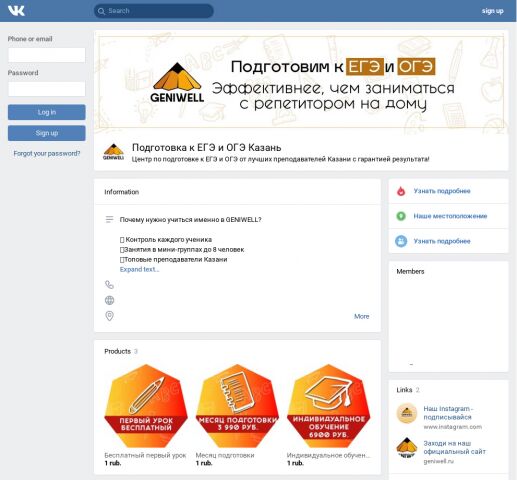Open the Наше местоположение menu item
This screenshot has width=517, height=480.
[450, 216]
